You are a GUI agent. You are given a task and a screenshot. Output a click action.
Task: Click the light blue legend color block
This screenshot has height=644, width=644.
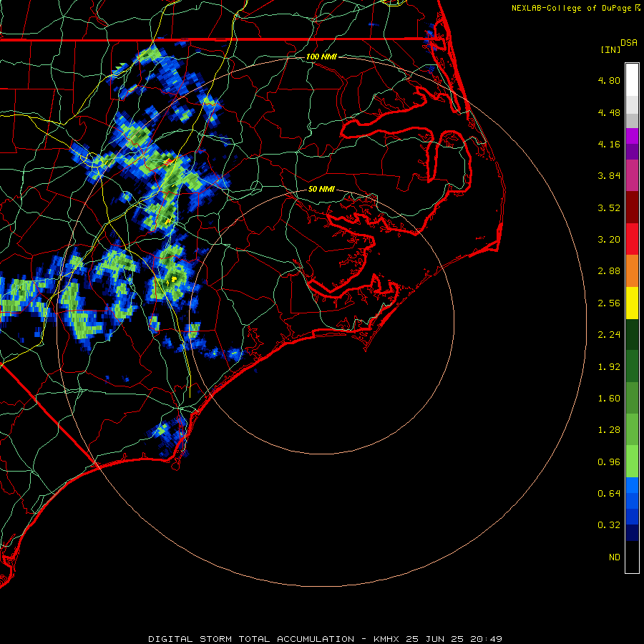point(632,485)
